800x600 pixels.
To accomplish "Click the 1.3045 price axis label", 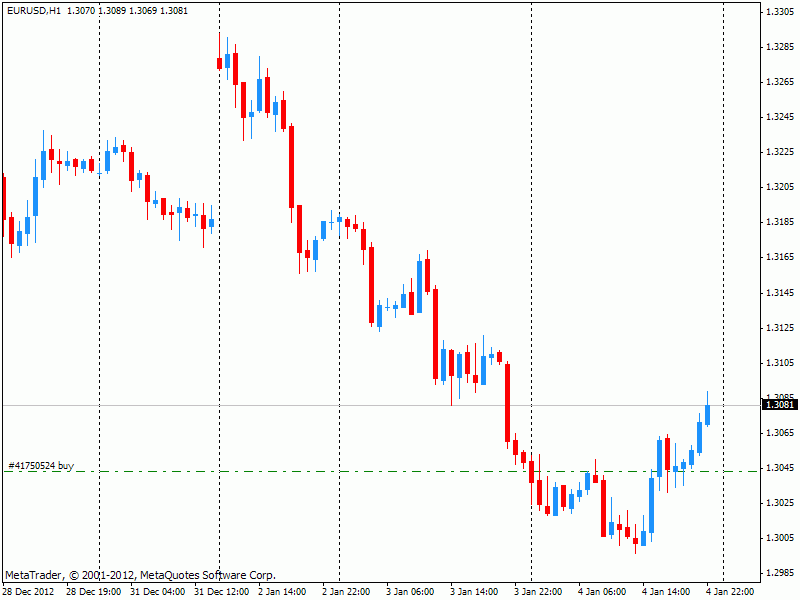I will coord(779,468).
